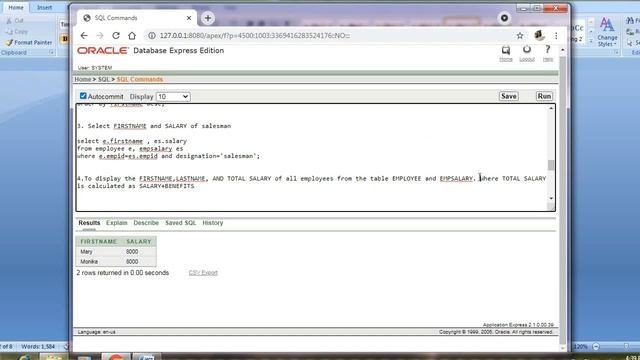This screenshot has height=360, width=640.
Task: Reload the current page
Action: click(116, 36)
